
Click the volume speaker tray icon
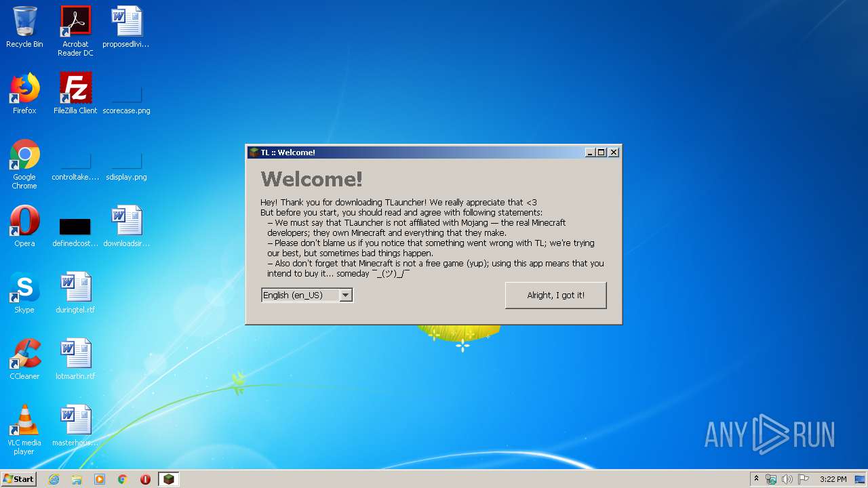pyautogui.click(x=787, y=479)
